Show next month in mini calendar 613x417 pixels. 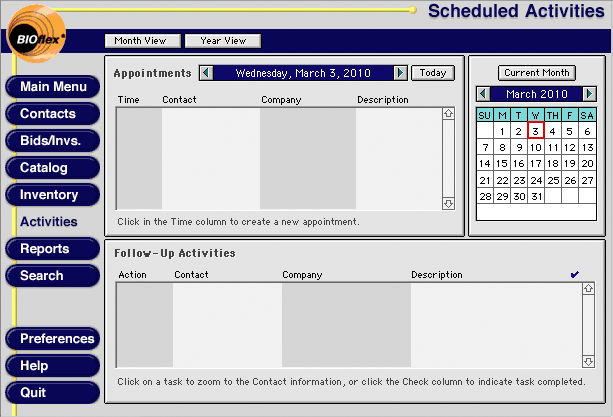tap(590, 94)
